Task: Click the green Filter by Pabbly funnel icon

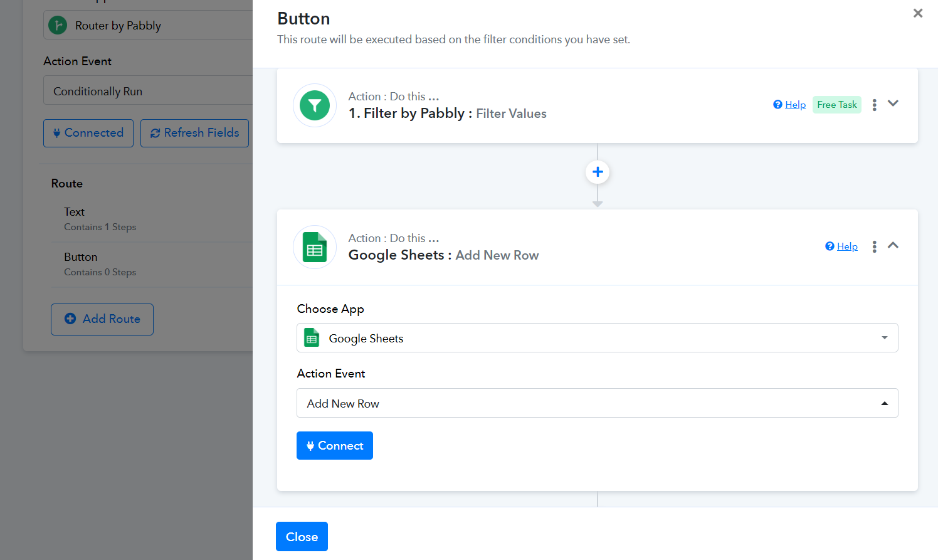Action: (315, 105)
